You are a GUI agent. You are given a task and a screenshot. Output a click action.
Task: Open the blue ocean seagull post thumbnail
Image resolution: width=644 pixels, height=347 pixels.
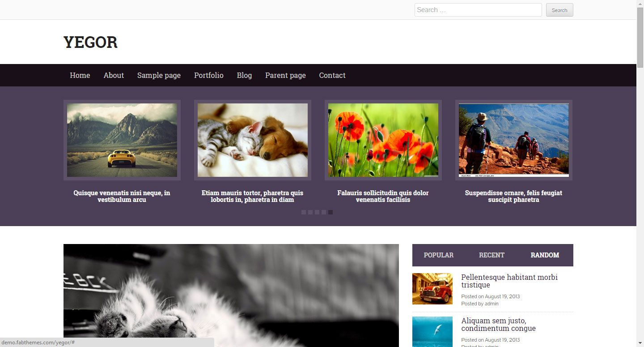click(x=432, y=332)
